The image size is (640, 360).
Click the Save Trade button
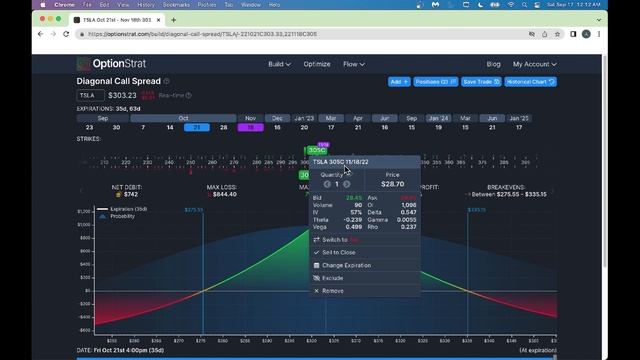point(481,82)
